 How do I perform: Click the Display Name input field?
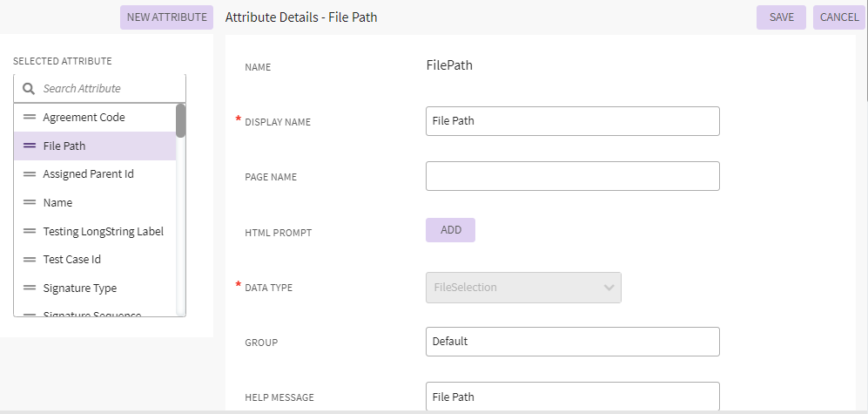572,121
